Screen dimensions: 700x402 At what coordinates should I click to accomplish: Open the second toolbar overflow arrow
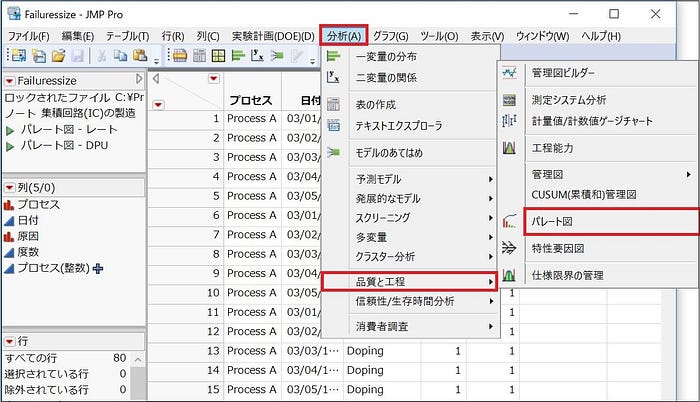[x=312, y=61]
